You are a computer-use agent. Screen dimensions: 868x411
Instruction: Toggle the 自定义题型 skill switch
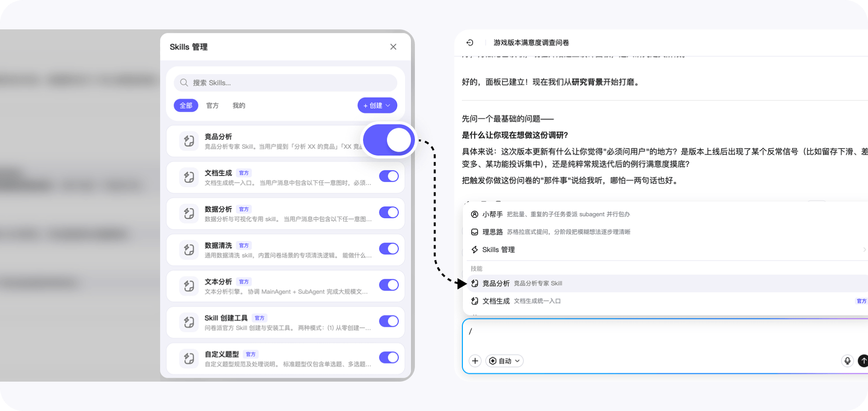pos(389,357)
